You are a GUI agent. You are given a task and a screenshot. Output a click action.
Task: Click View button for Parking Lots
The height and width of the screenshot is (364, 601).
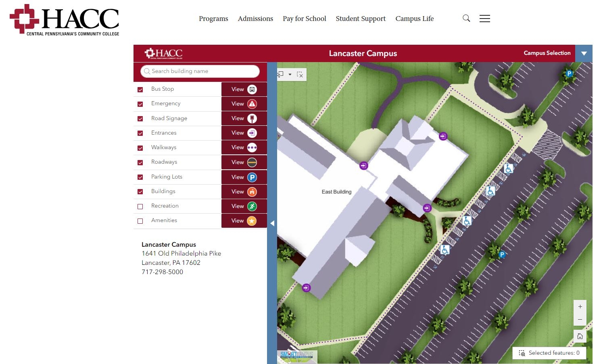244,177
